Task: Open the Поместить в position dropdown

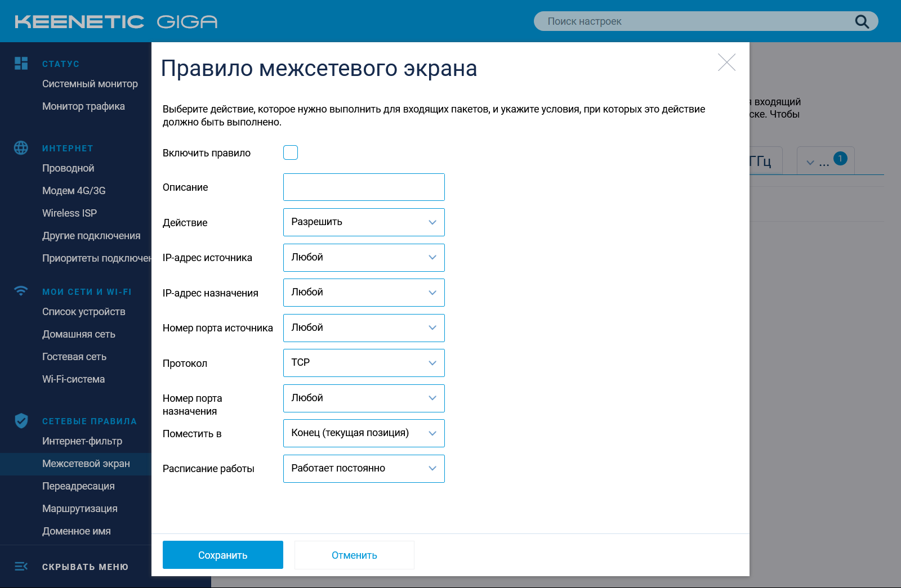Action: tap(364, 433)
